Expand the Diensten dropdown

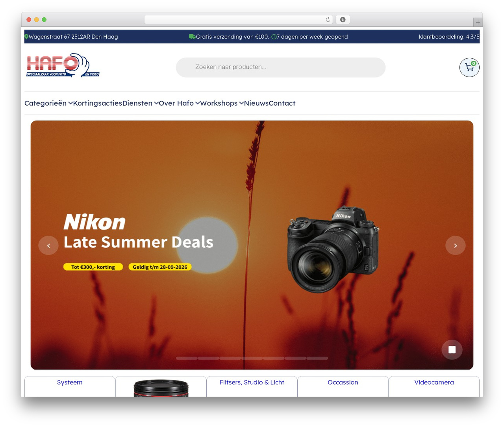[141, 103]
